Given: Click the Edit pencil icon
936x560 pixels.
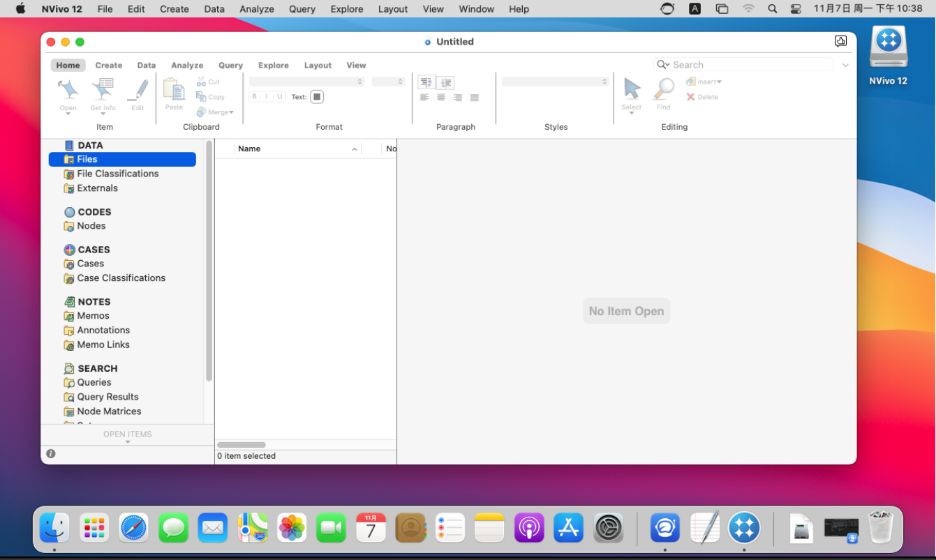Looking at the screenshot, I should (138, 91).
